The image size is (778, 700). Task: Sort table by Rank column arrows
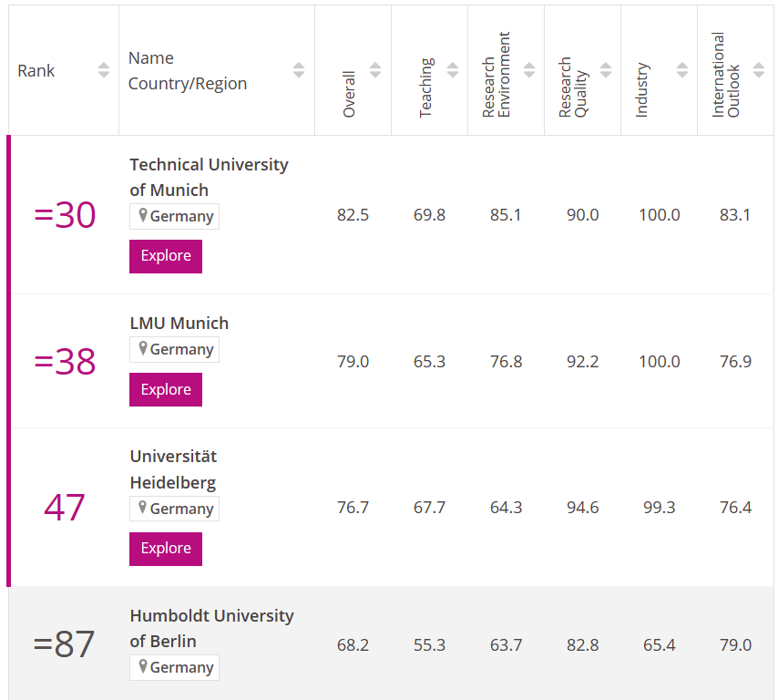pyautogui.click(x=104, y=71)
